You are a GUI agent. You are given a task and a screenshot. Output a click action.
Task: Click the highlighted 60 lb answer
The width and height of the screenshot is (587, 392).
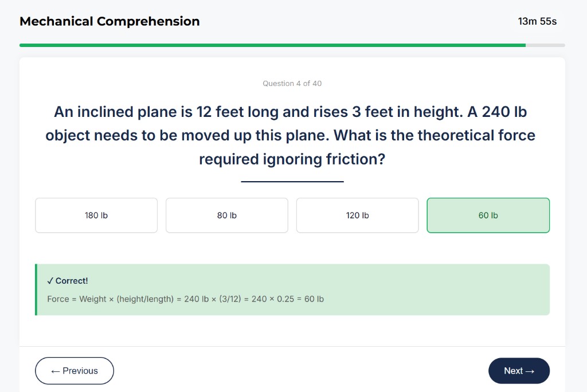pos(488,215)
